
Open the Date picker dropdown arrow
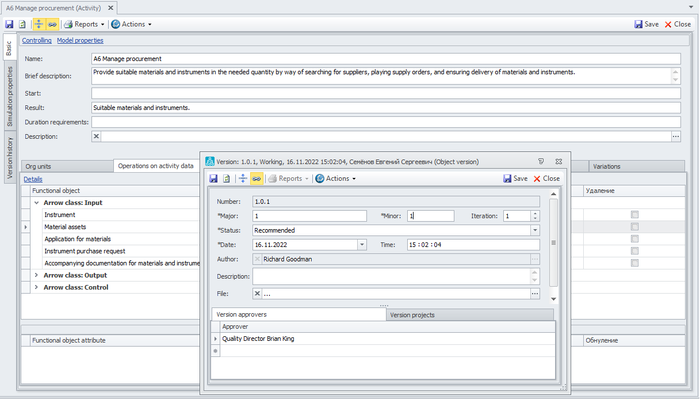(x=362, y=245)
